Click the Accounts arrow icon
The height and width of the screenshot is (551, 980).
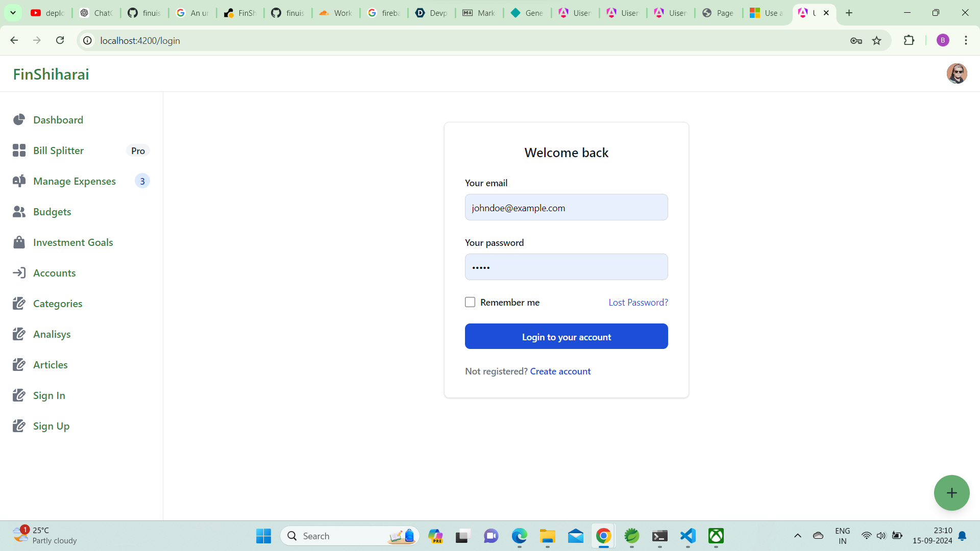[x=19, y=273]
